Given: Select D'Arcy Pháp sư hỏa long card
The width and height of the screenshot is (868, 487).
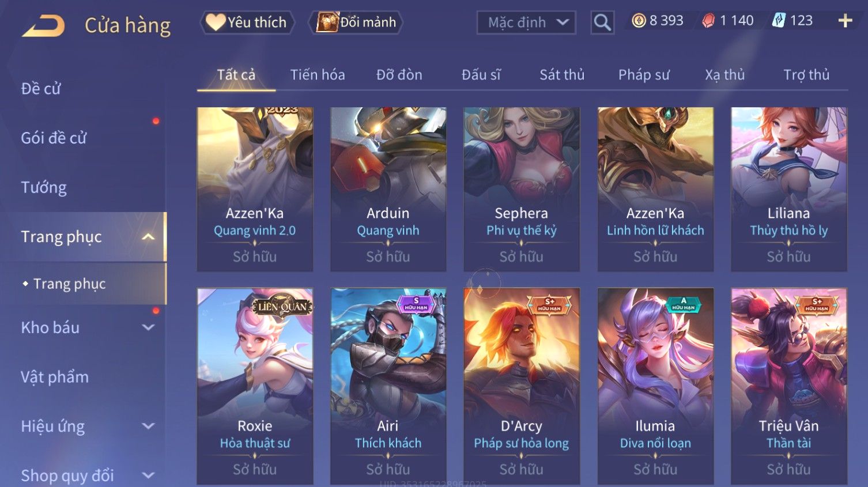Looking at the screenshot, I should point(522,386).
